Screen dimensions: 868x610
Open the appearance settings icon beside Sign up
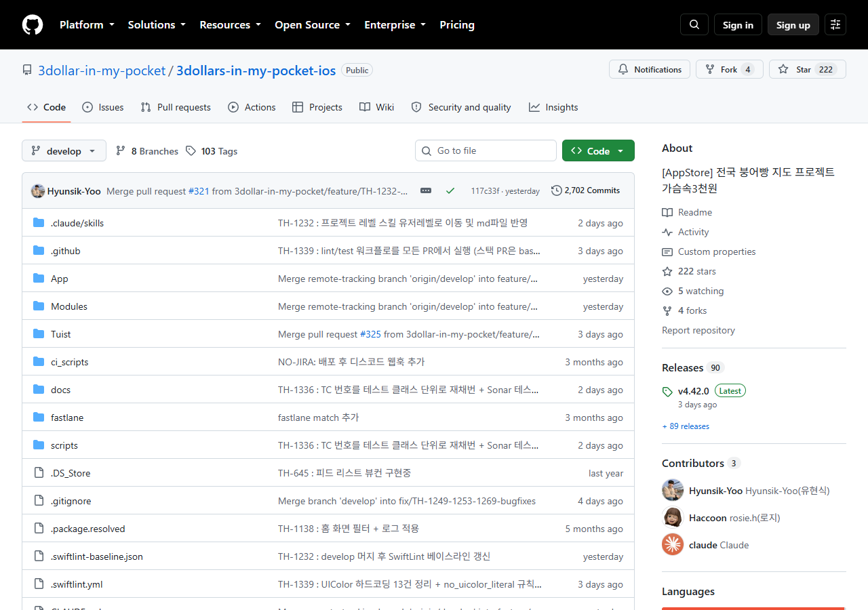point(835,24)
